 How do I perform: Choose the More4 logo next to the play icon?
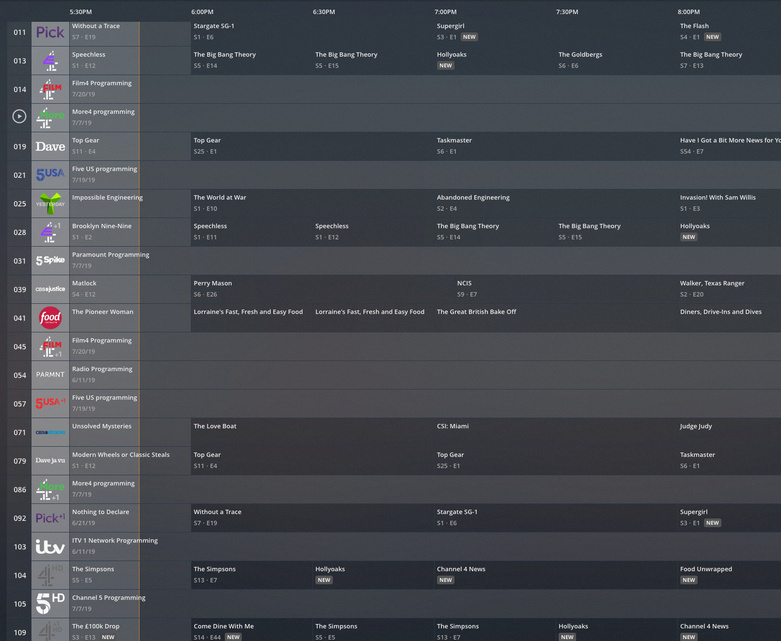click(x=50, y=118)
